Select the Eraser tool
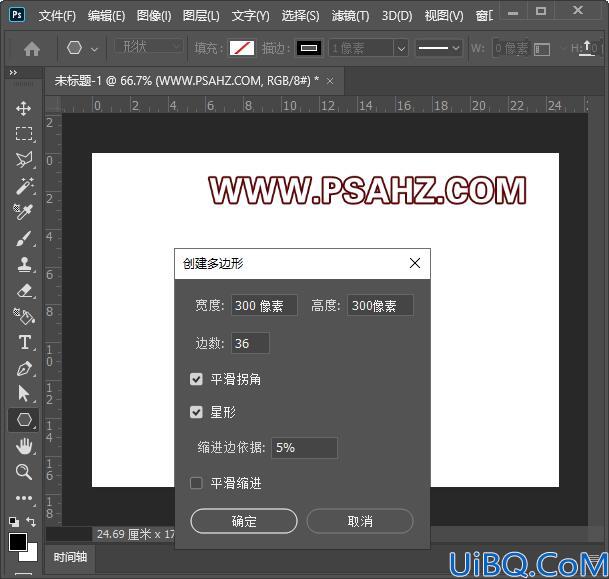 24,290
